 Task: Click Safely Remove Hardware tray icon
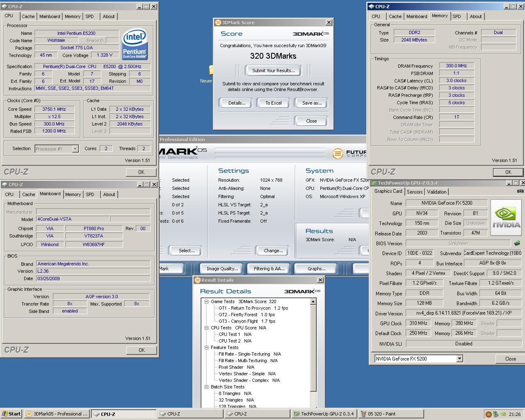[x=495, y=414]
